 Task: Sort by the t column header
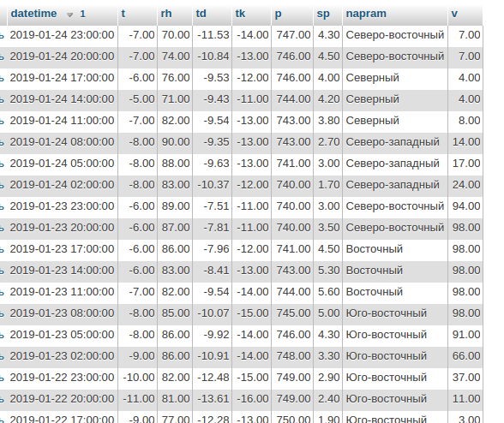(123, 14)
